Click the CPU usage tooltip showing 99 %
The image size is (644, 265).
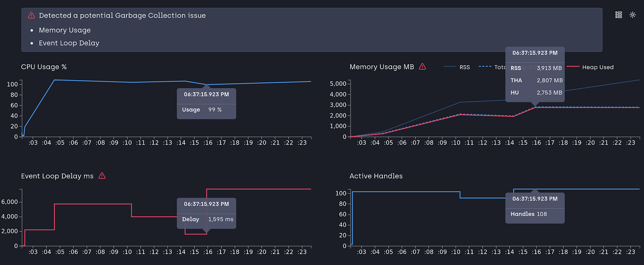(206, 104)
